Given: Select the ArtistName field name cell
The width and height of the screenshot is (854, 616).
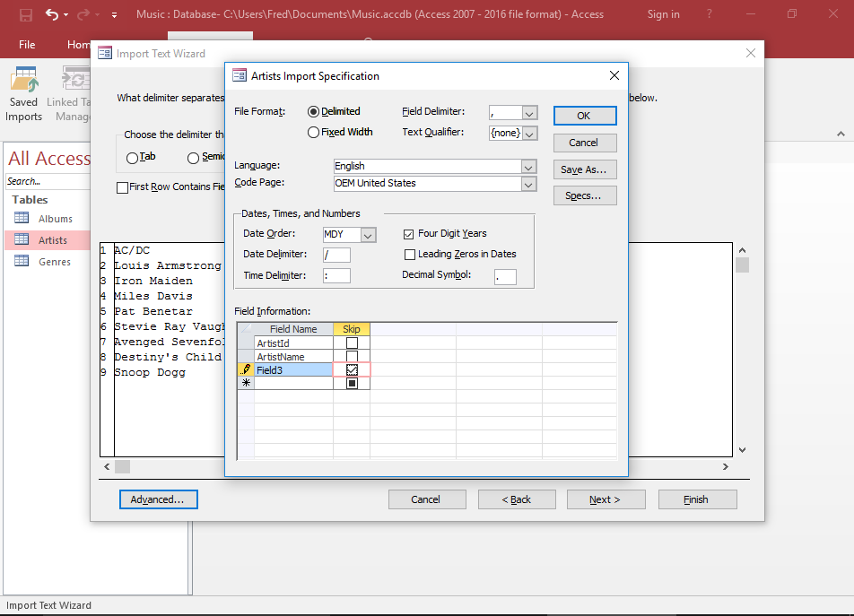Looking at the screenshot, I should click(x=293, y=357).
